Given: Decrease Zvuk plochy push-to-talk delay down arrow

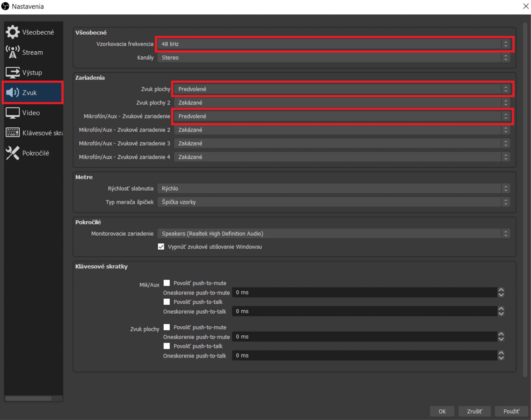Looking at the screenshot, I should tap(501, 358).
